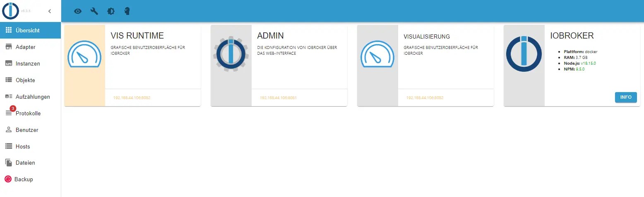
Task: Click the person icon beside Benutzer
Action: (x=8, y=130)
